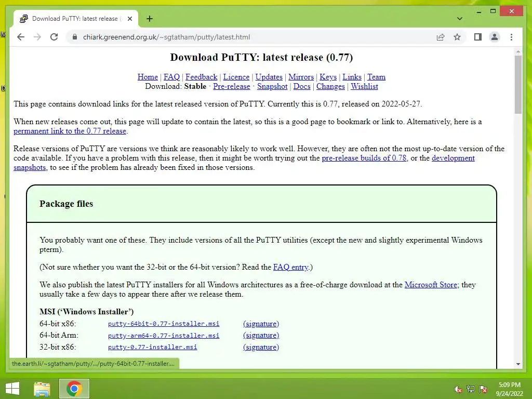Viewport: 532px width, 399px height.
Task: Click the padlock site info icon
Action: click(x=75, y=37)
